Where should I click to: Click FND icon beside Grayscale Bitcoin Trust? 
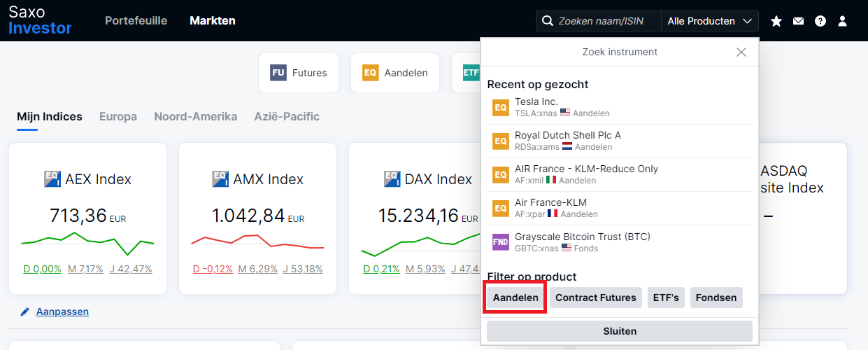tap(501, 242)
